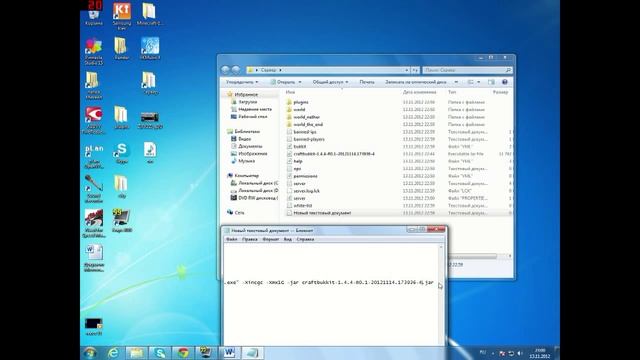Select Сеть in the navigation pane
640x360 pixels.
[239, 213]
